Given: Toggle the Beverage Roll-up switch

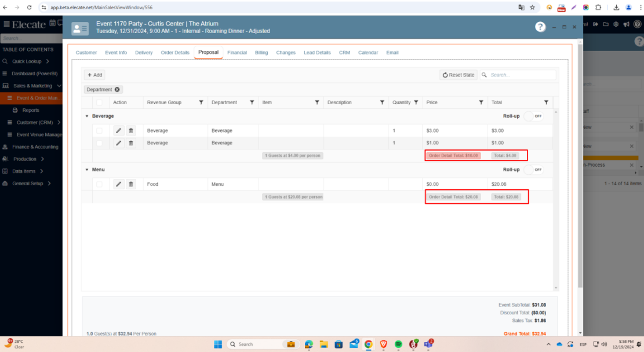Looking at the screenshot, I should point(533,116).
